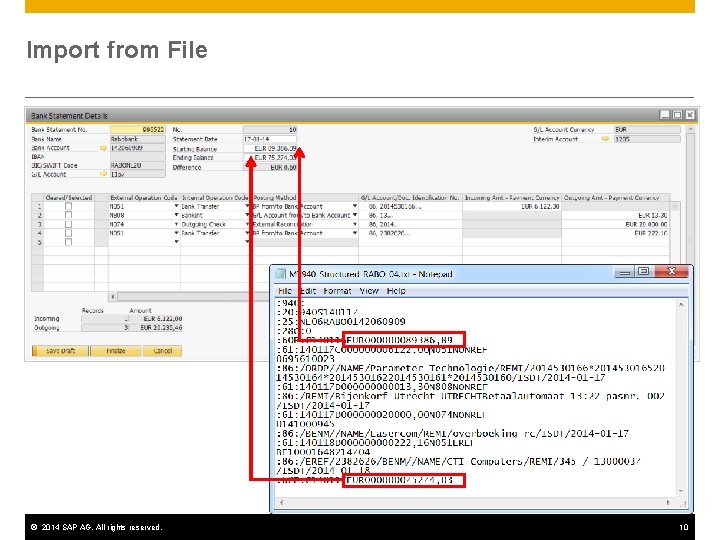Open the Notepad View menu
Image resolution: width=720 pixels, height=540 pixels.
click(x=369, y=291)
